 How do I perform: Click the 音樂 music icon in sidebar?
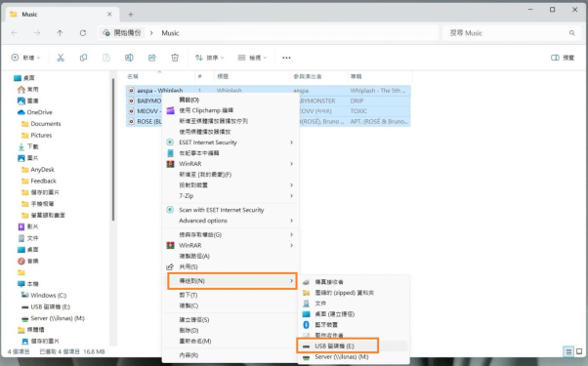pyautogui.click(x=21, y=262)
